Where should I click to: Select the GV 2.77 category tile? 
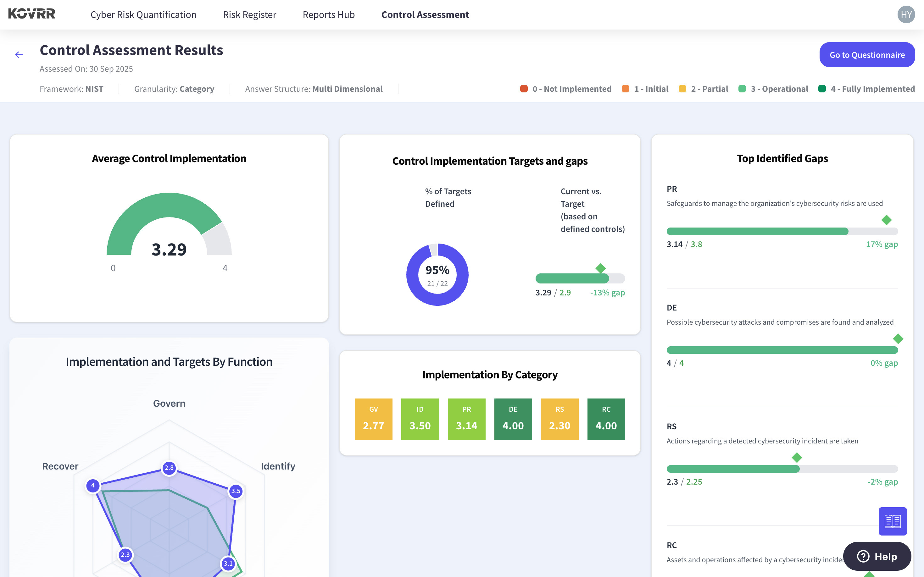(373, 419)
